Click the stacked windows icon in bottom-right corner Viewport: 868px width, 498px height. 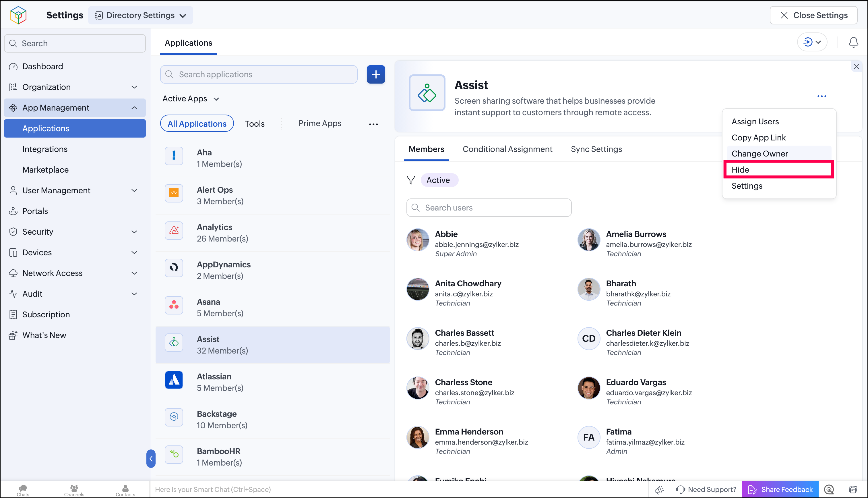(x=853, y=489)
